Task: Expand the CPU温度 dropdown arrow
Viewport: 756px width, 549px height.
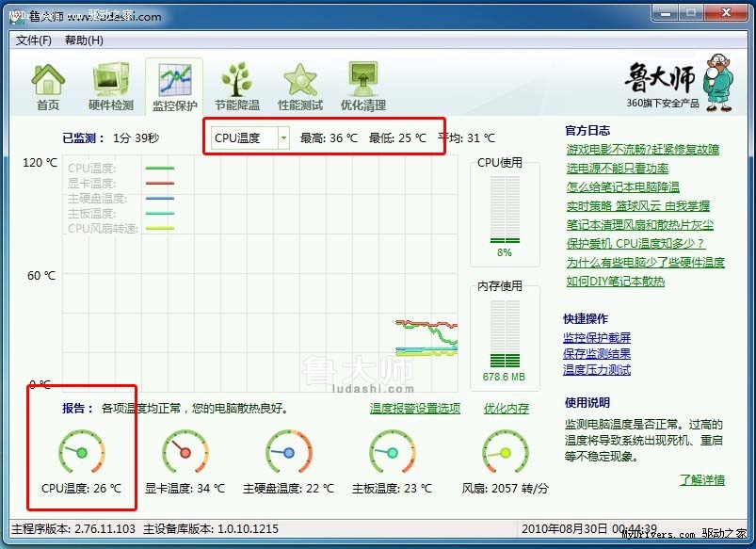Action: (283, 138)
